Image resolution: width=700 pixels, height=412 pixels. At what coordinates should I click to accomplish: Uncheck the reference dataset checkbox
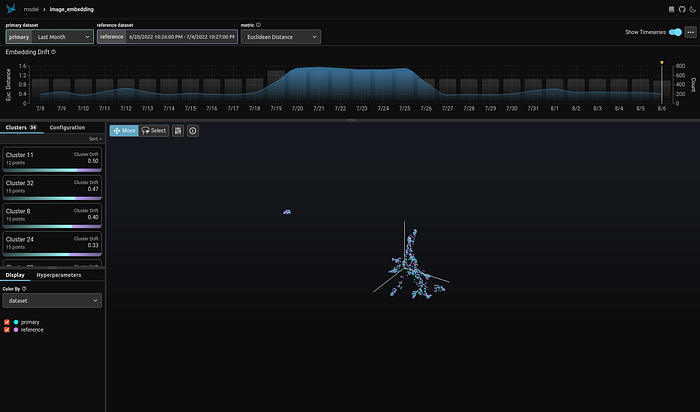pos(7,330)
